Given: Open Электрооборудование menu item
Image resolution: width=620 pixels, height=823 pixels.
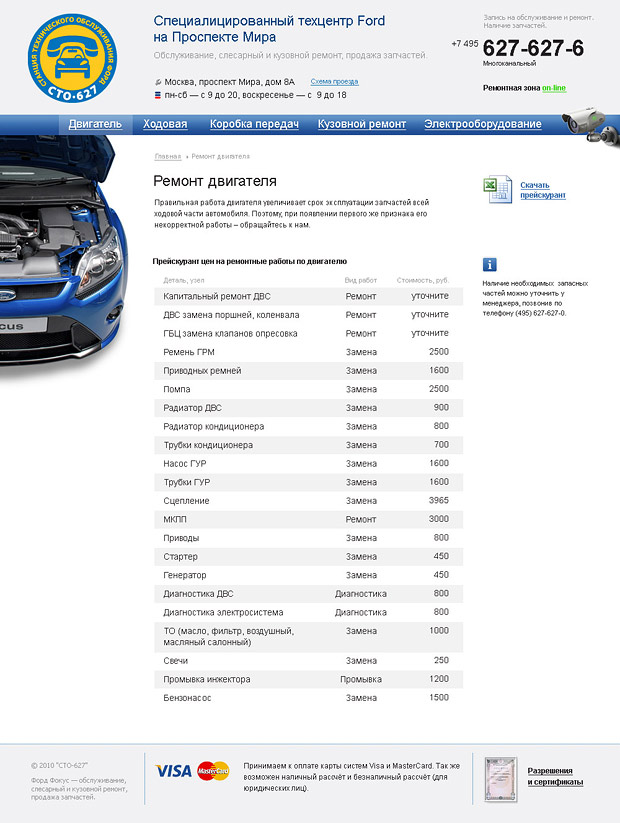Looking at the screenshot, I should coord(483,124).
